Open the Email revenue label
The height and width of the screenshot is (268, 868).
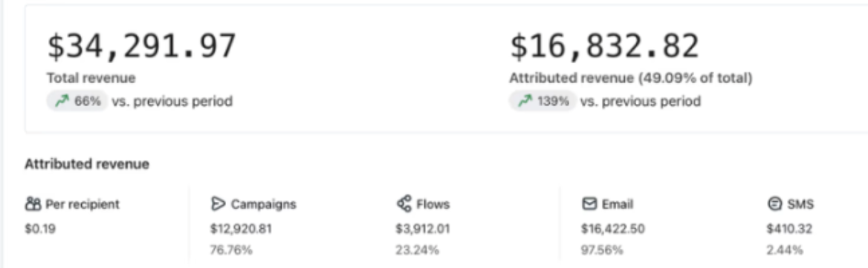pyautogui.click(x=618, y=204)
